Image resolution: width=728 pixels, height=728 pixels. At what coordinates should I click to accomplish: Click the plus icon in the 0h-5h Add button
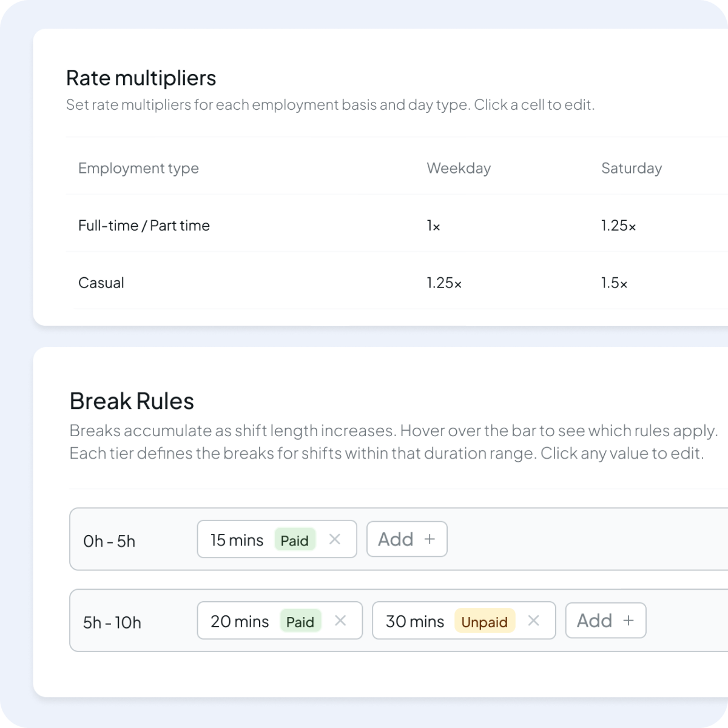click(430, 539)
